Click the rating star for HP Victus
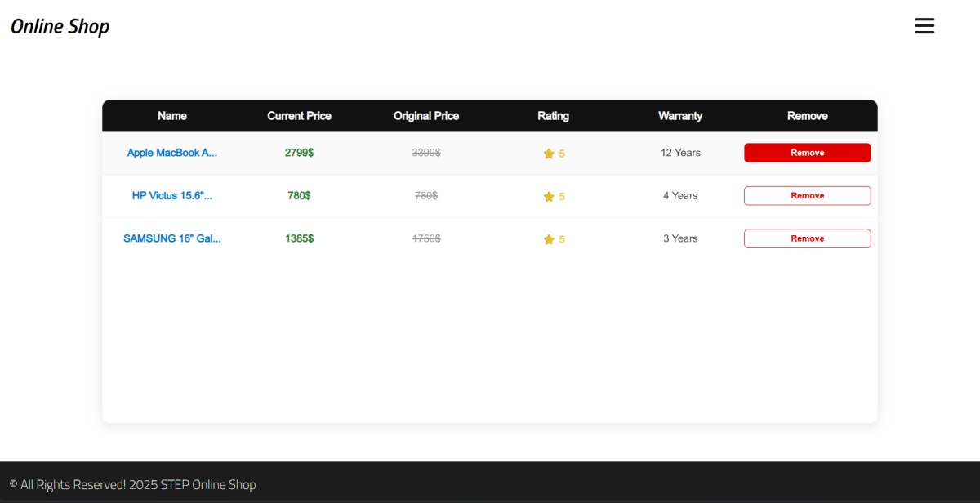This screenshot has width=980, height=503. (x=549, y=197)
